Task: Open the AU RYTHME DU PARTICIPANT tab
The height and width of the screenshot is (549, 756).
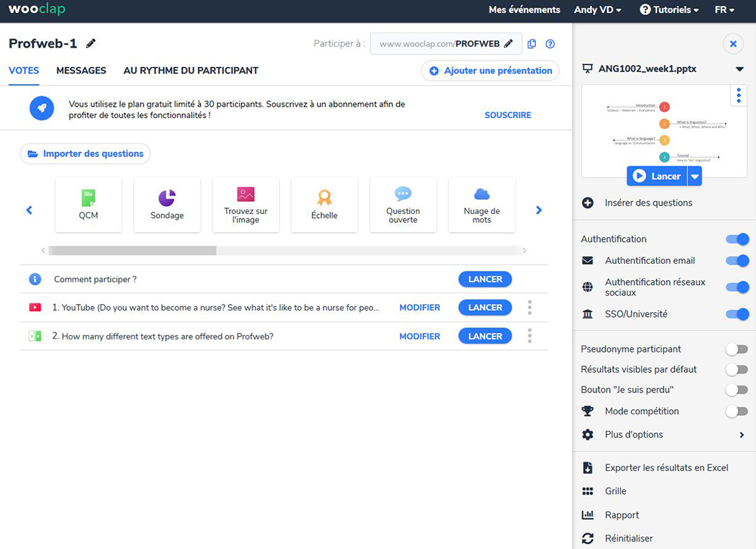Action: [x=191, y=70]
